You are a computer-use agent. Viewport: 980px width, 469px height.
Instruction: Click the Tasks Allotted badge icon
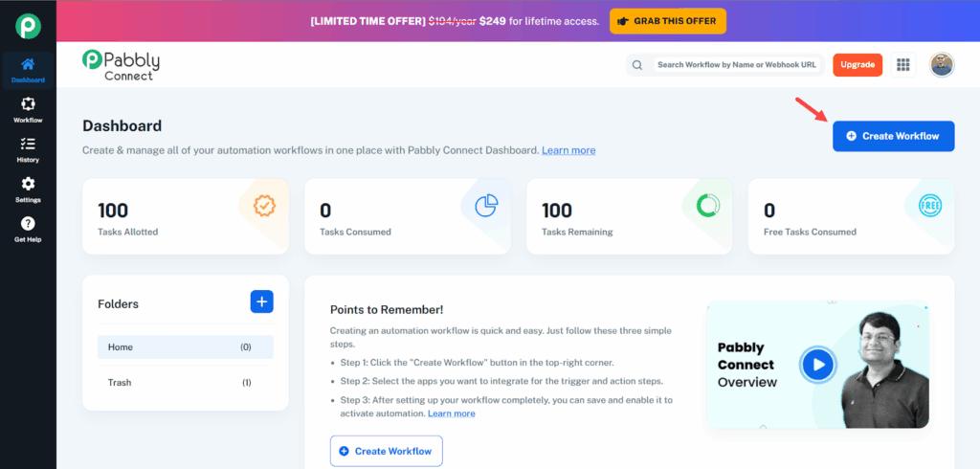(x=264, y=206)
